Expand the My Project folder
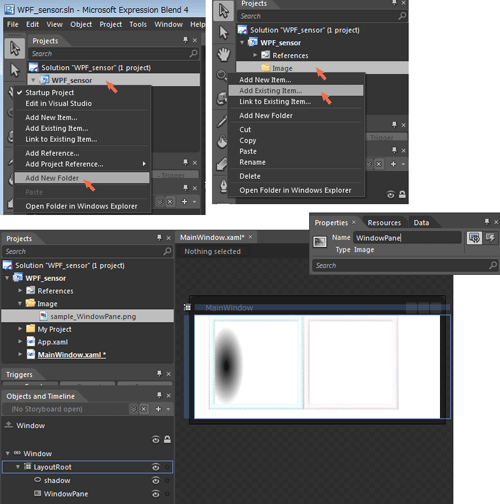The width and height of the screenshot is (500, 504). click(20, 329)
